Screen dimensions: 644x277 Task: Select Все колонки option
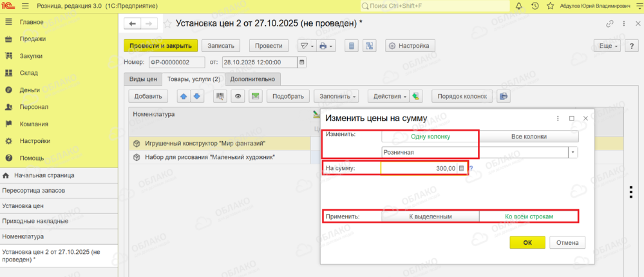pyautogui.click(x=529, y=137)
